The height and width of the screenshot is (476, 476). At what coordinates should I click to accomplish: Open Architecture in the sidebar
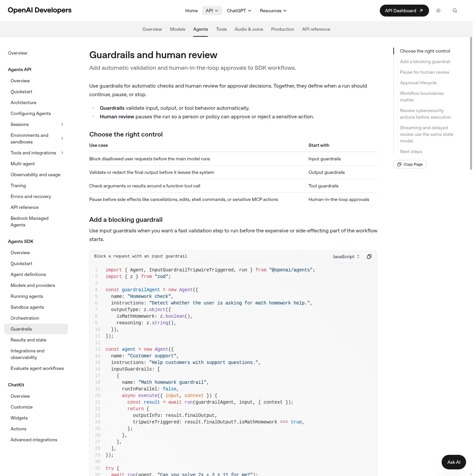click(36, 102)
